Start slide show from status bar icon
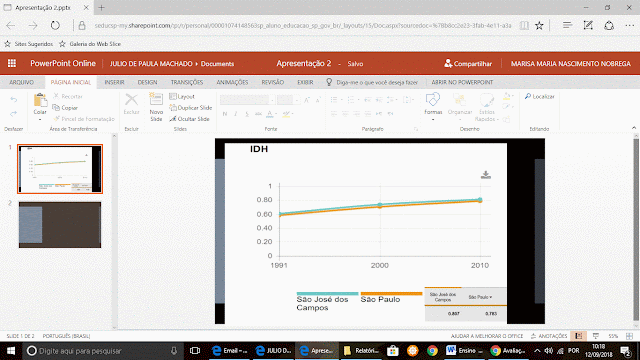Viewport: 640px width, 360px height. tap(596, 336)
